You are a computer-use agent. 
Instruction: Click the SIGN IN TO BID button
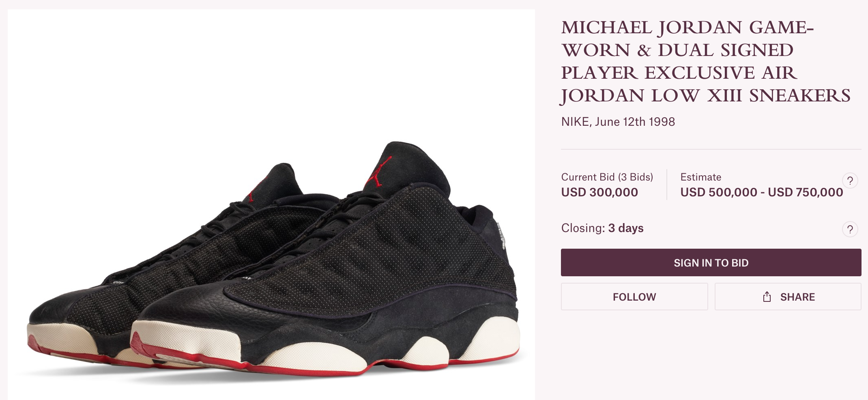pos(711,262)
